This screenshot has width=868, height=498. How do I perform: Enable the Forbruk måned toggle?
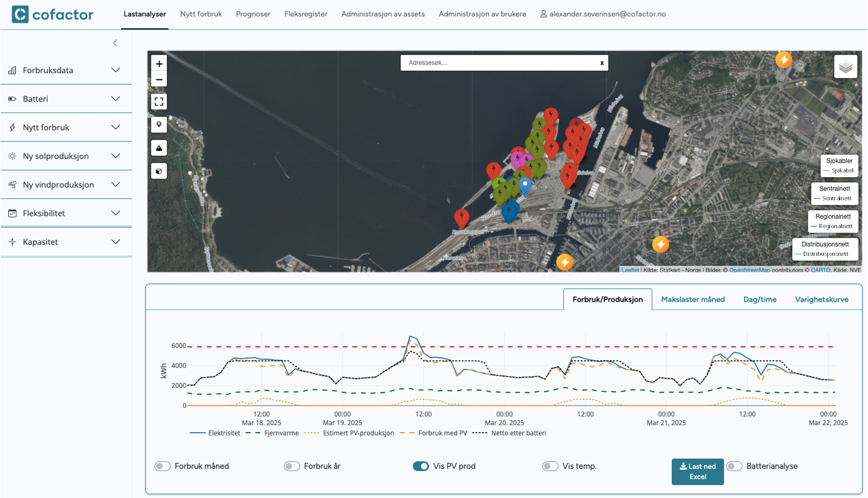[162, 466]
